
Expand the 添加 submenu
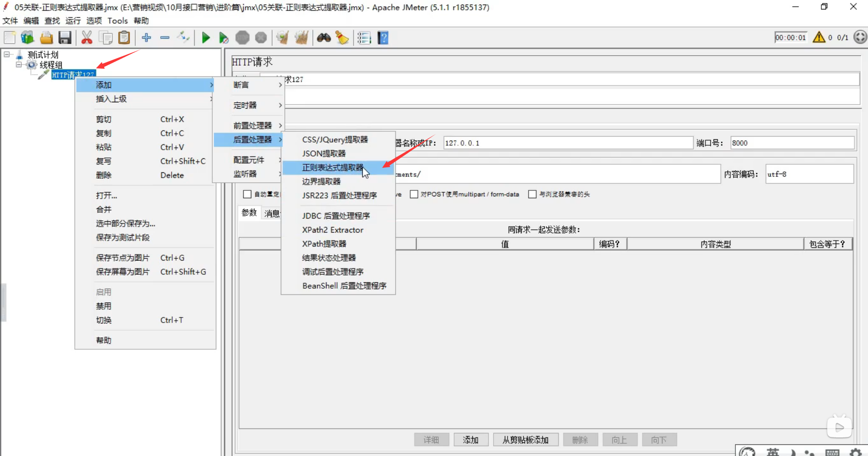tap(145, 85)
